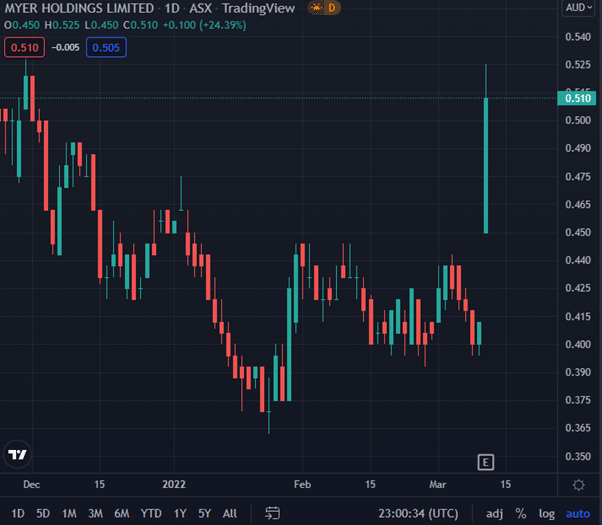Click the MYER HOLDINGS LIMITED symbol title
This screenshot has height=525, width=602.
[79, 8]
